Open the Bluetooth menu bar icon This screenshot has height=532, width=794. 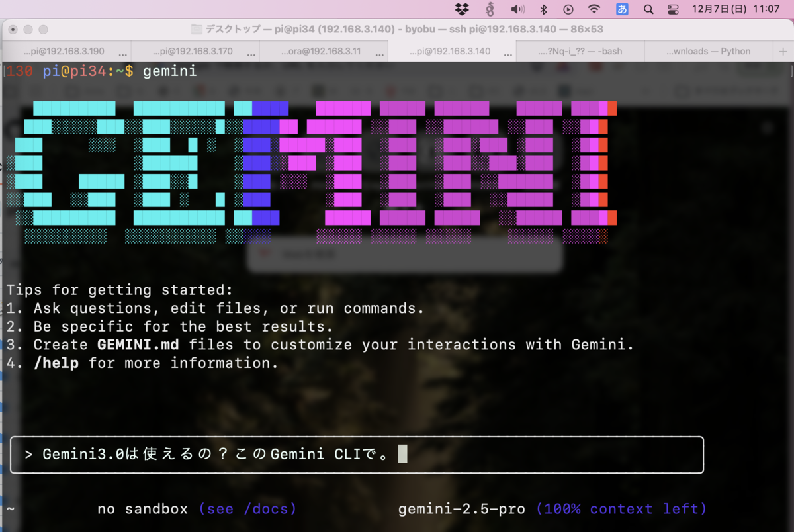(x=543, y=9)
